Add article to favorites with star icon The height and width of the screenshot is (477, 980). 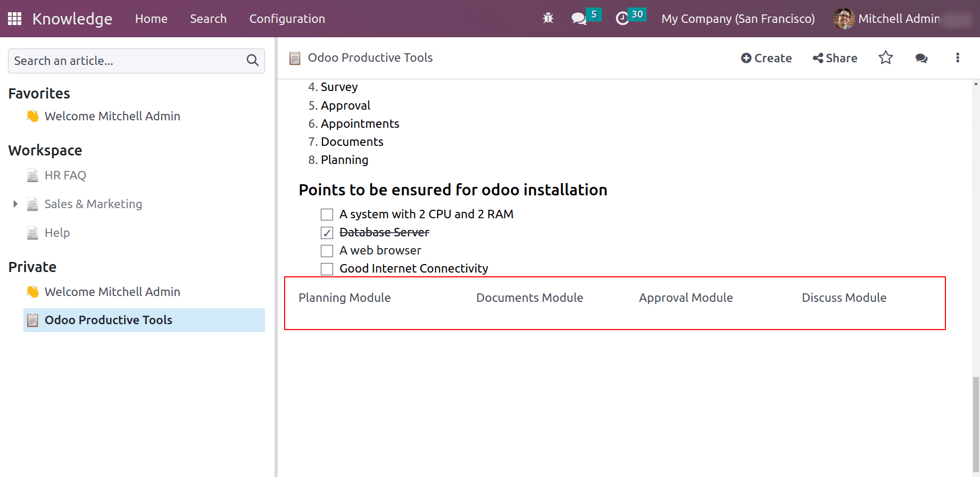886,57
